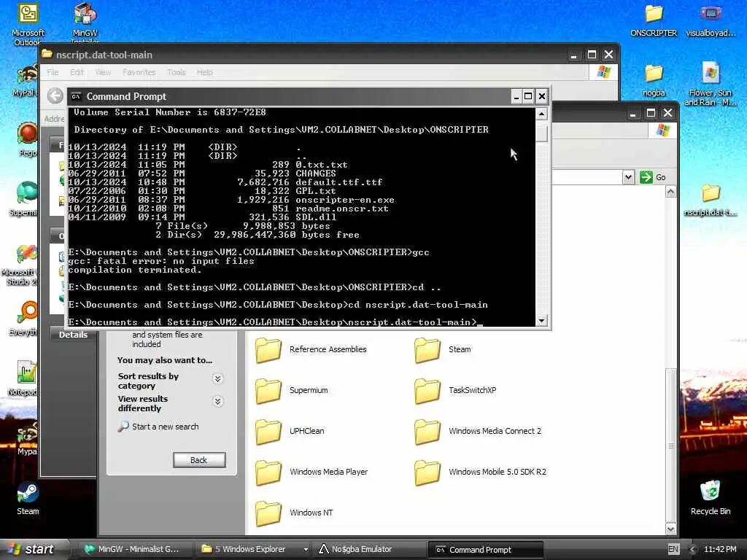This screenshot has height=560, width=747.
Task: Open the nscript.dat tool desktop folder
Action: [x=711, y=200]
